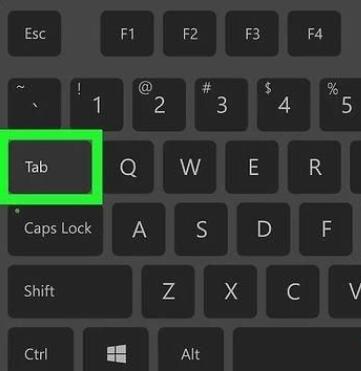Click the highlighted Tab key
The height and width of the screenshot is (371, 361).
50,167
